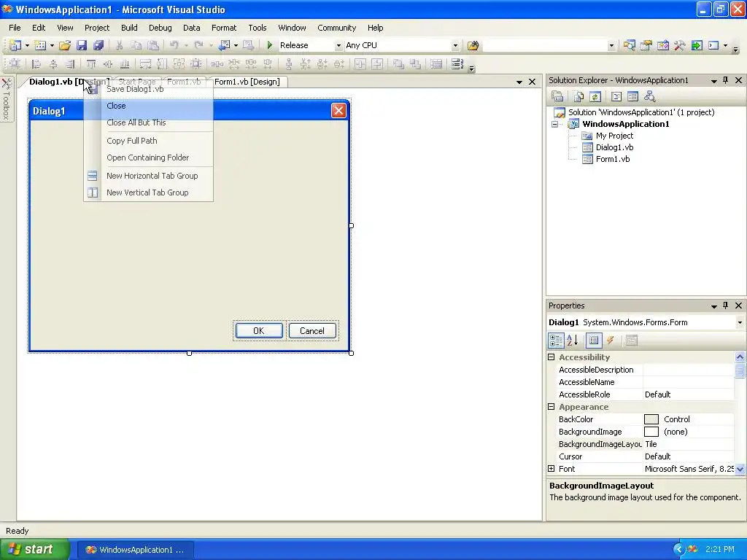Toggle Alphabetical sort in Properties panel
This screenshot has height=560, width=747.
[x=573, y=340]
